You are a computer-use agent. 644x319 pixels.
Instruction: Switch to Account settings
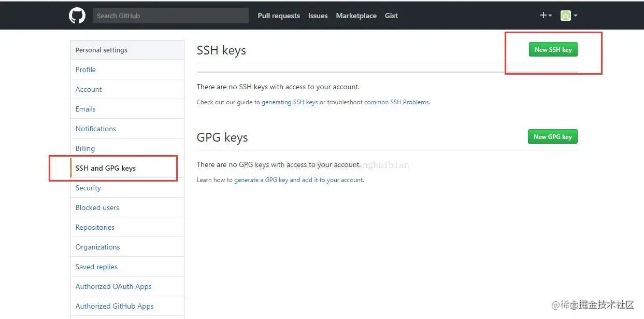[x=89, y=89]
